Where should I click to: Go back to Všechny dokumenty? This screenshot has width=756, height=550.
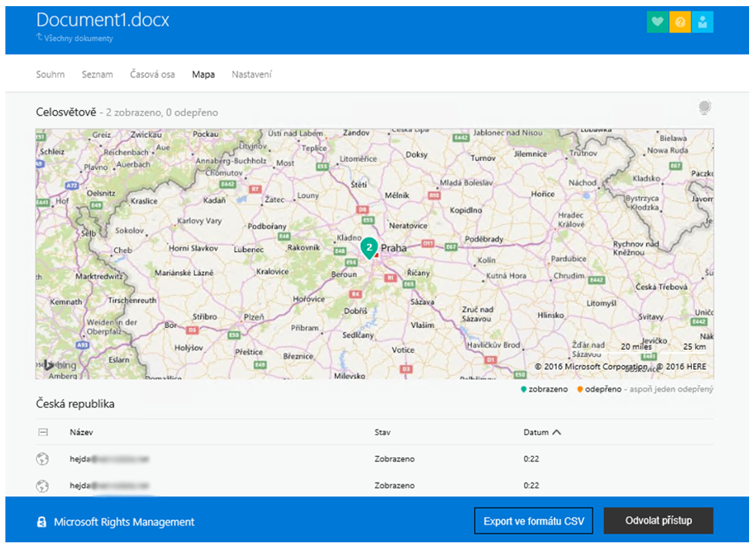[79, 38]
